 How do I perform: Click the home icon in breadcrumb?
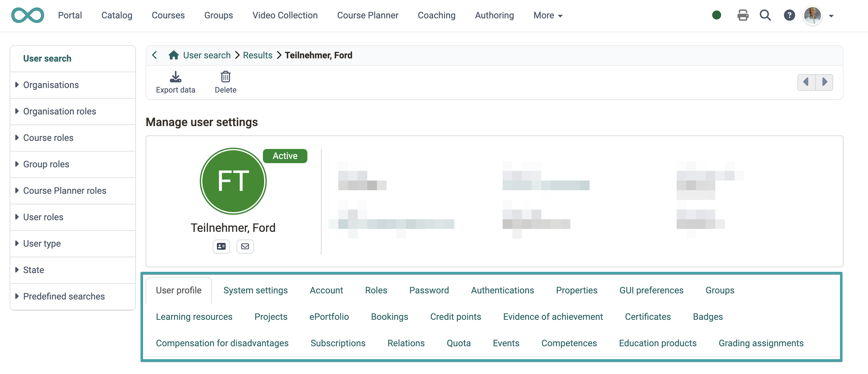[174, 55]
